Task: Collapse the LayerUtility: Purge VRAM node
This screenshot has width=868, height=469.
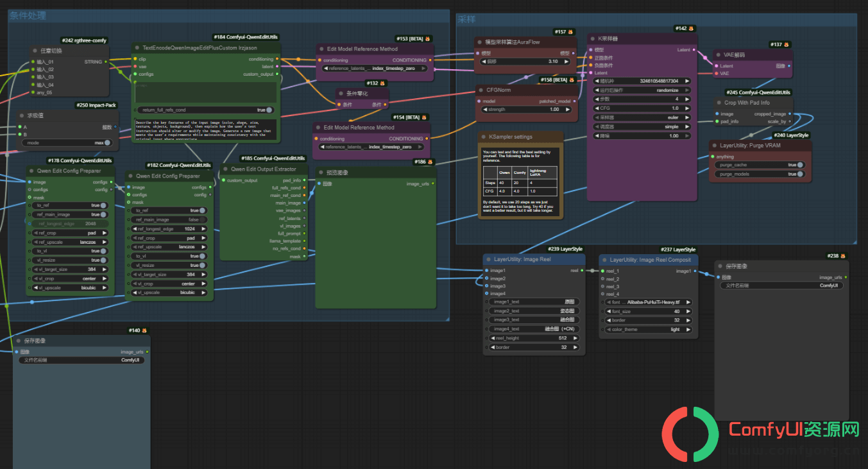Action: (714, 146)
